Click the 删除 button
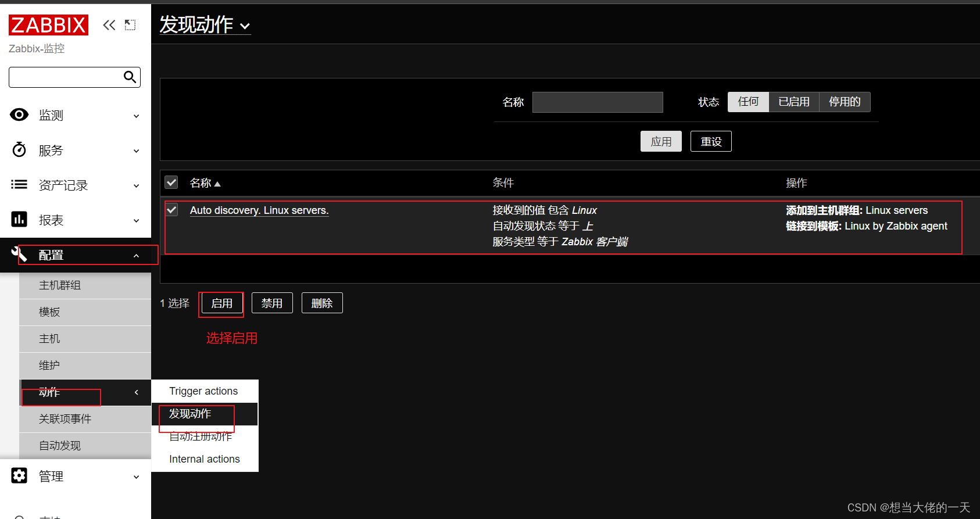Image resolution: width=980 pixels, height=519 pixels. pyautogui.click(x=322, y=303)
